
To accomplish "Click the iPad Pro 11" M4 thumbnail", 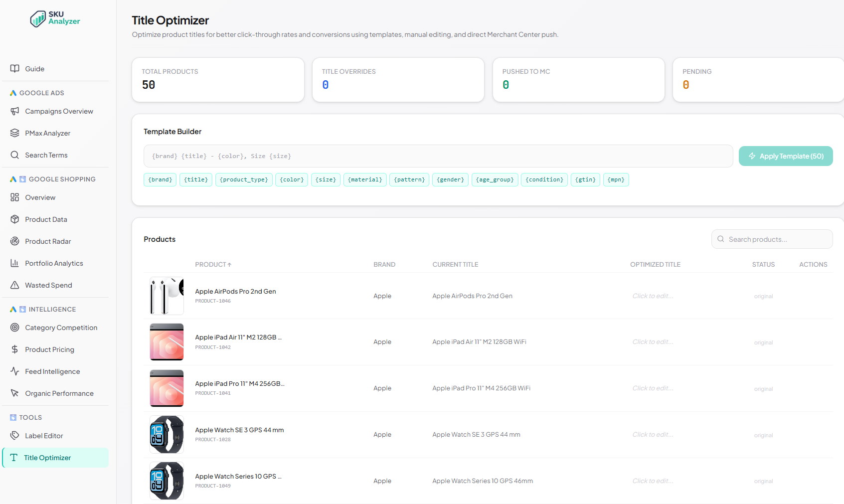I will tap(167, 388).
